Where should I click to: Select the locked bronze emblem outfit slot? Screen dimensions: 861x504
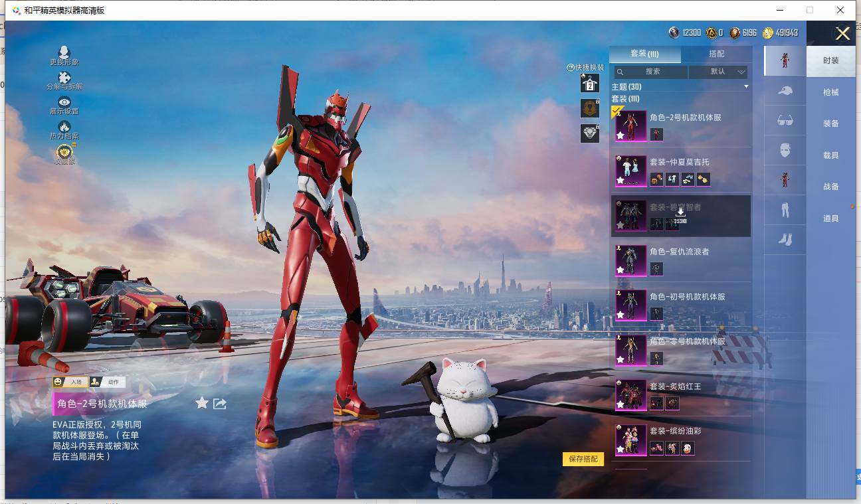pyautogui.click(x=589, y=108)
